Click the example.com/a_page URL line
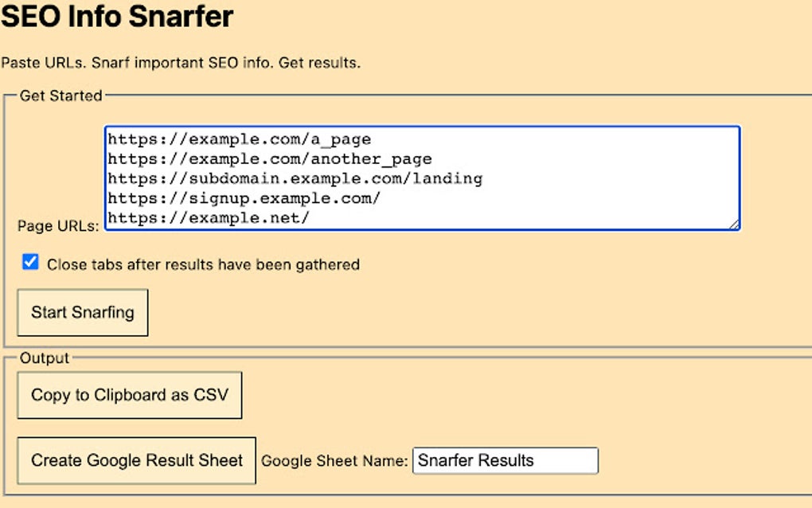 pos(240,139)
